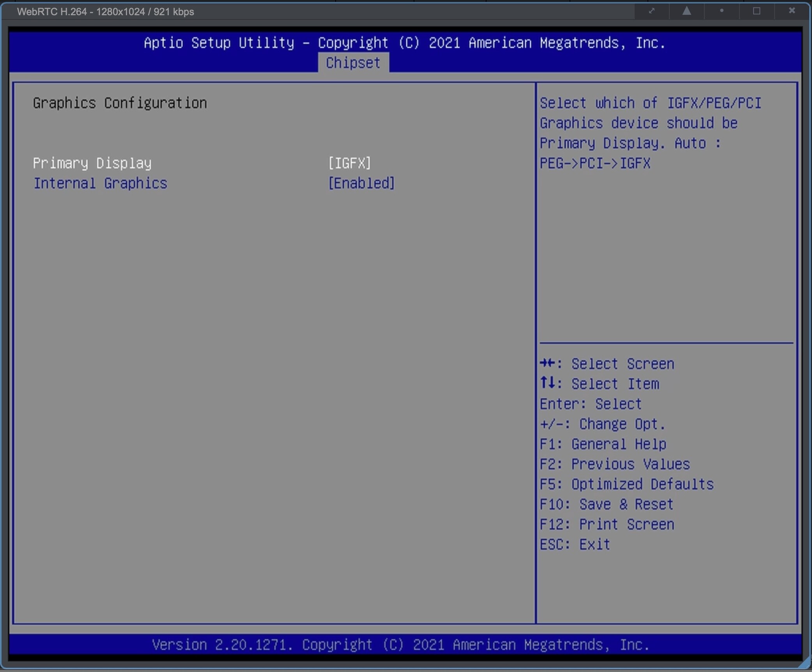The height and width of the screenshot is (672, 812).
Task: Select the Internal Graphics setting
Action: (x=100, y=183)
